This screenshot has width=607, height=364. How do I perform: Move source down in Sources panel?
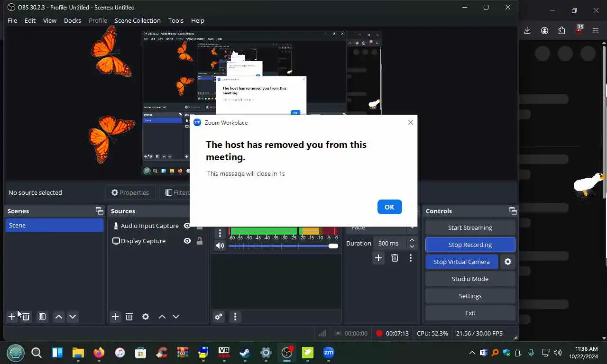(176, 317)
